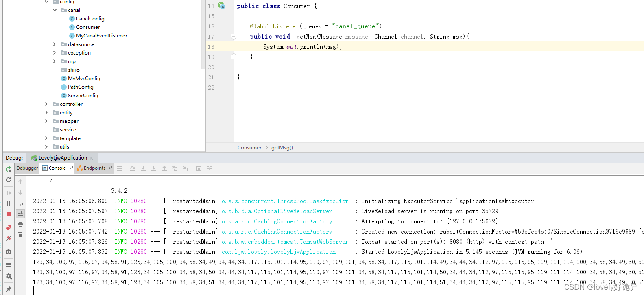Click the Consumer breadcrumb

249,148
